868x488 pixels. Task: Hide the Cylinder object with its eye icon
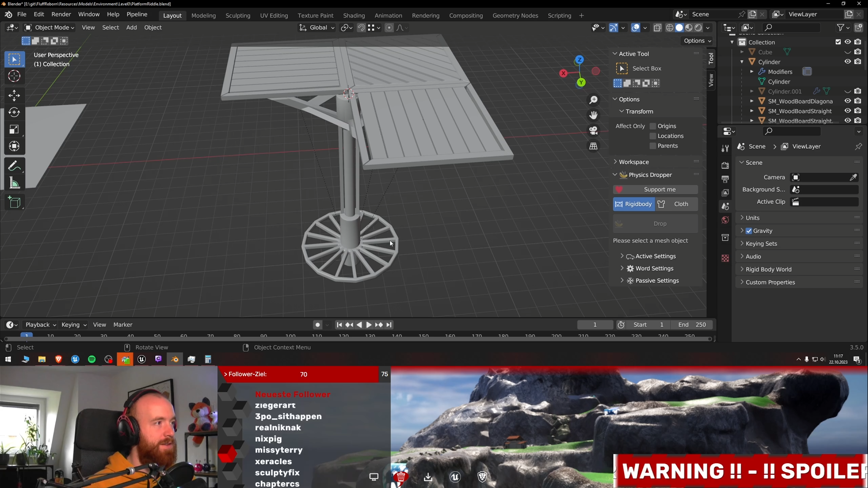click(x=848, y=61)
